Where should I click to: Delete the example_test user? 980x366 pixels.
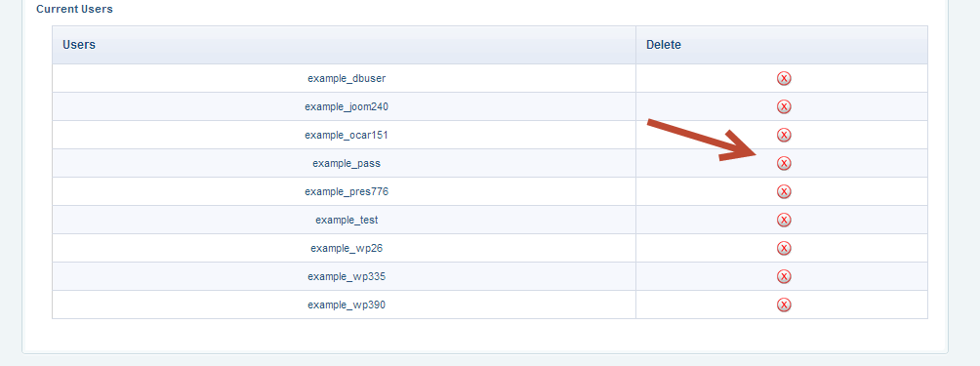coord(784,220)
